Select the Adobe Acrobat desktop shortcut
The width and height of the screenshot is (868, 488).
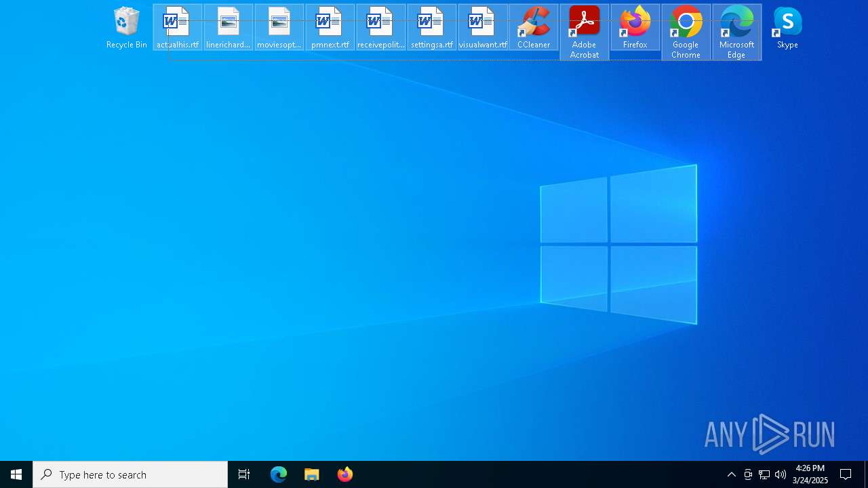point(585,33)
